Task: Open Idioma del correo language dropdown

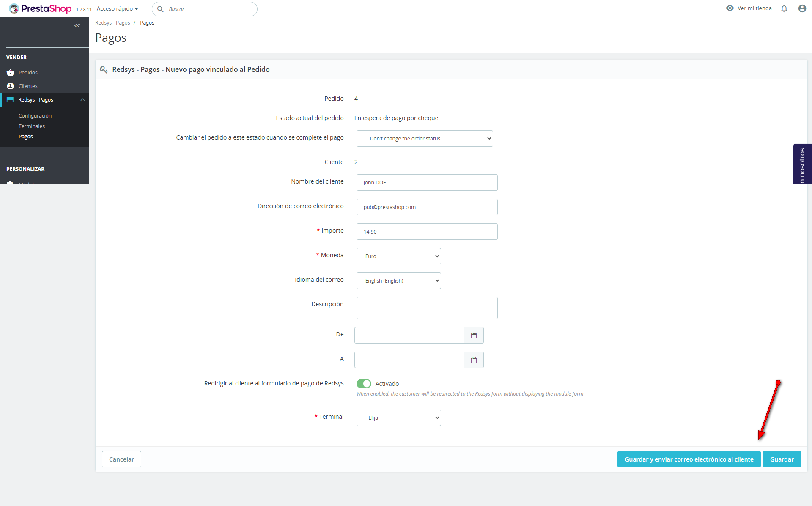Action: coord(398,281)
